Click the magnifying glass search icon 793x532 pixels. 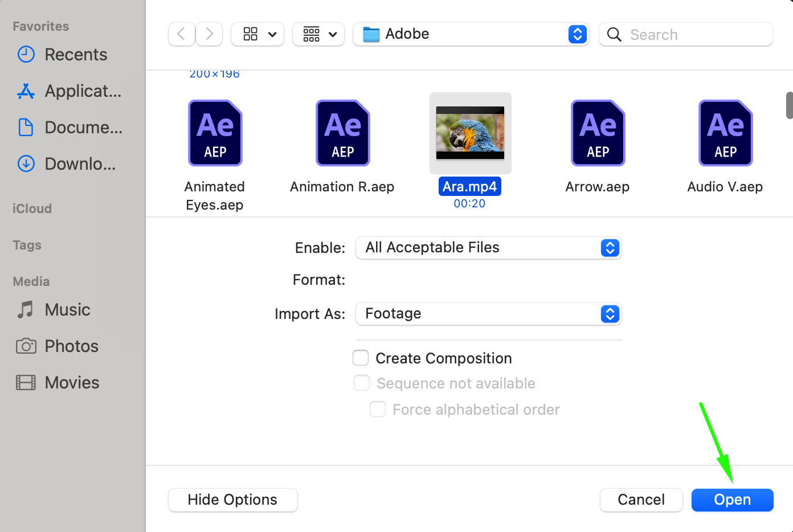click(x=614, y=34)
